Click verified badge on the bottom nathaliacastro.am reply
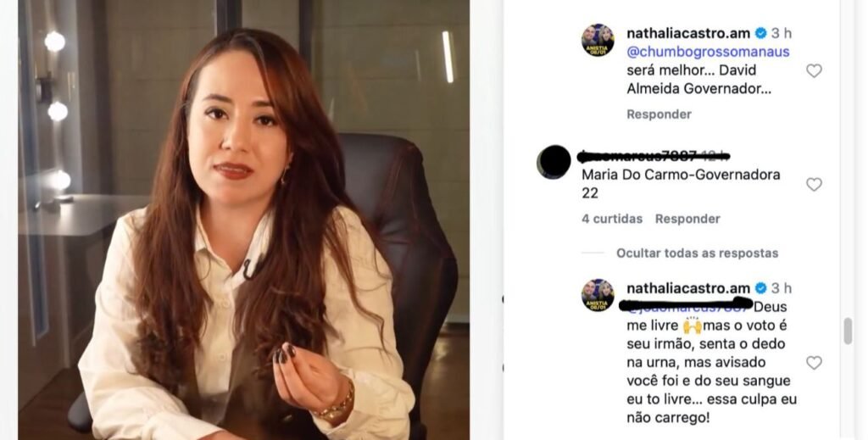The width and height of the screenshot is (868, 440). point(761,288)
